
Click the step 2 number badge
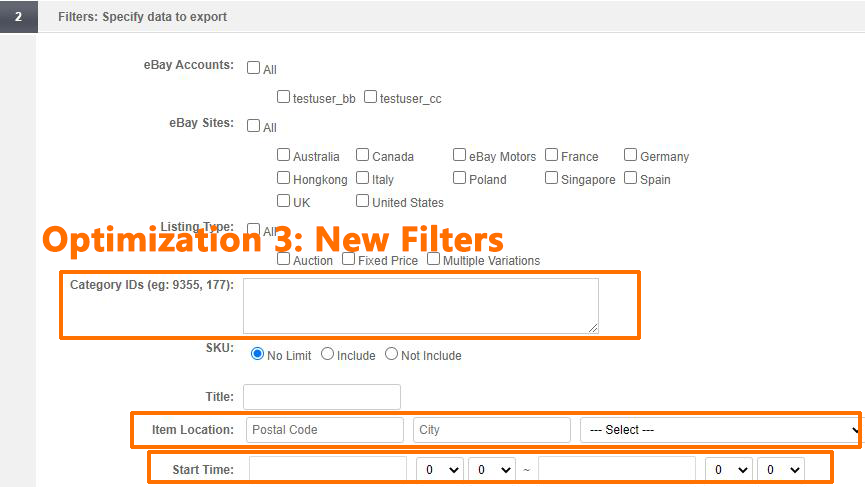(19, 17)
